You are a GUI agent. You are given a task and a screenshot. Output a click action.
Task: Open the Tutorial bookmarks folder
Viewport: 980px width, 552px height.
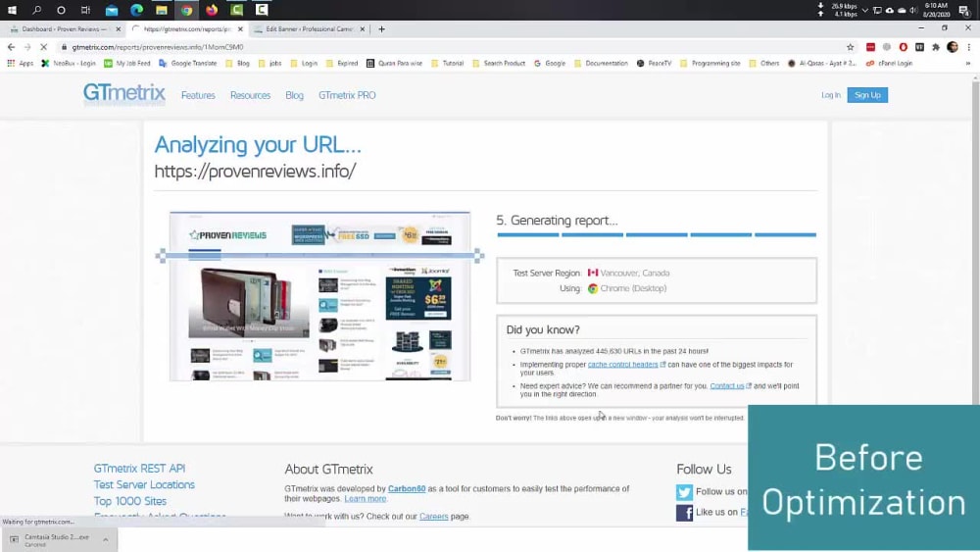pos(448,63)
